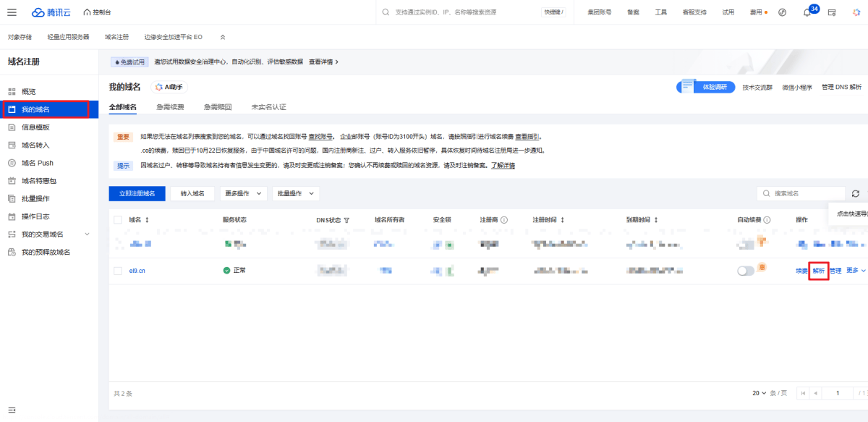Switch to the 未实名认证 tab
The width and height of the screenshot is (868, 422).
pos(268,107)
